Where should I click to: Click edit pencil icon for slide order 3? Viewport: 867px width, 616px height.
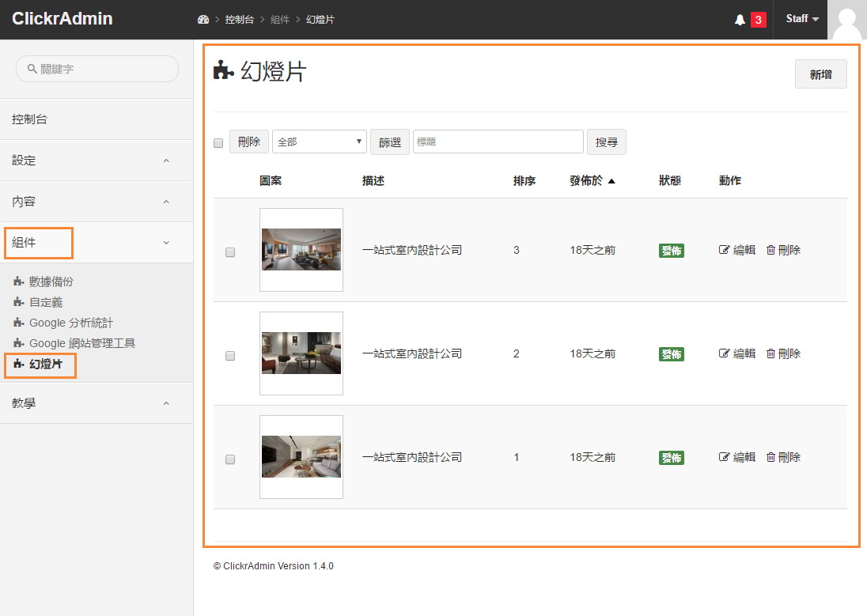724,250
